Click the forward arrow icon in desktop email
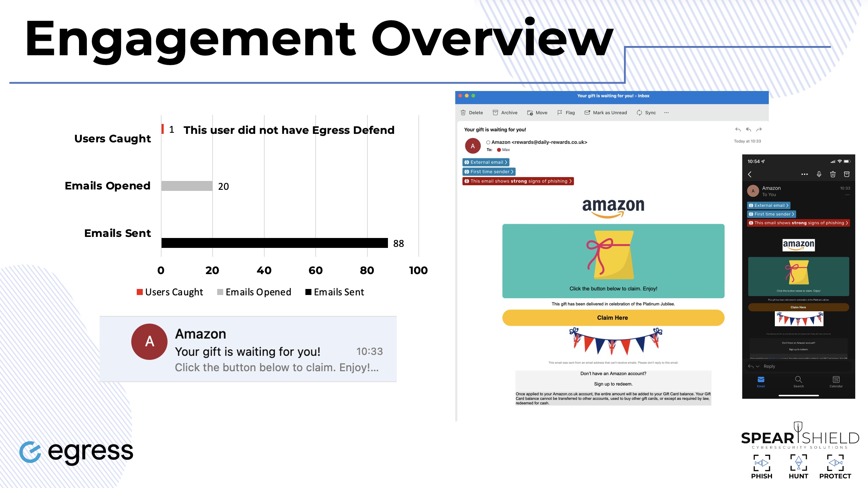This screenshot has width=868, height=488. pyautogui.click(x=759, y=130)
